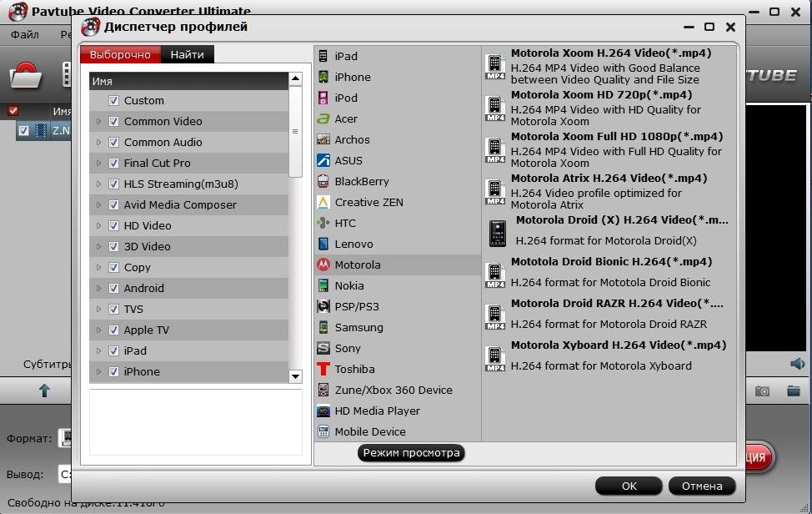812x514 pixels.
Task: Select the red Motorola logo icon
Action: (x=323, y=265)
